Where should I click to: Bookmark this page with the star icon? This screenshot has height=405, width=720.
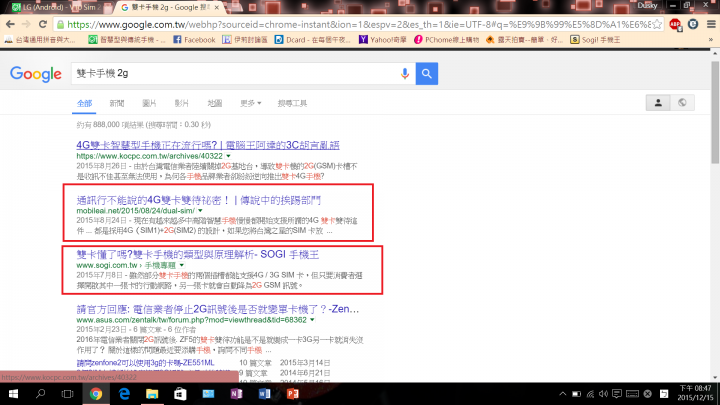click(x=657, y=24)
